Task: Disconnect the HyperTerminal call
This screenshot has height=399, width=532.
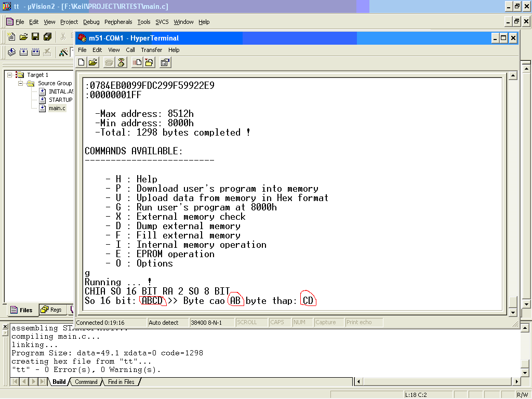Action: [x=121, y=62]
